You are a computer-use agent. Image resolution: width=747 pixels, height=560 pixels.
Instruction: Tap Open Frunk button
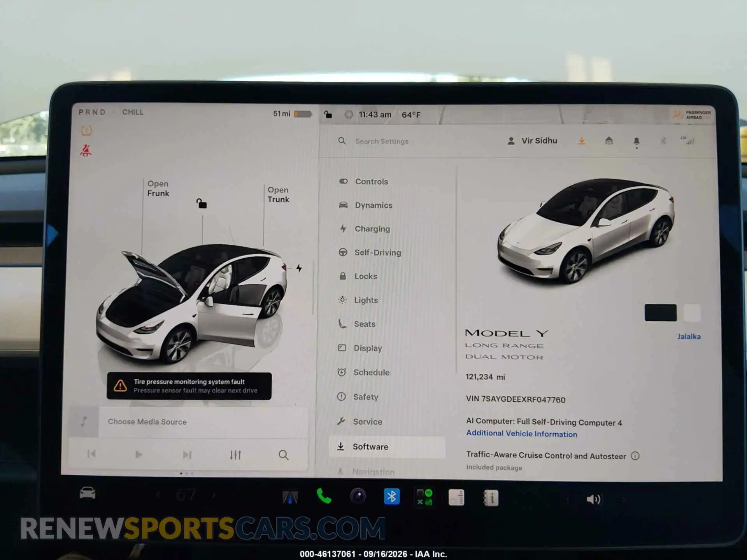click(x=158, y=189)
